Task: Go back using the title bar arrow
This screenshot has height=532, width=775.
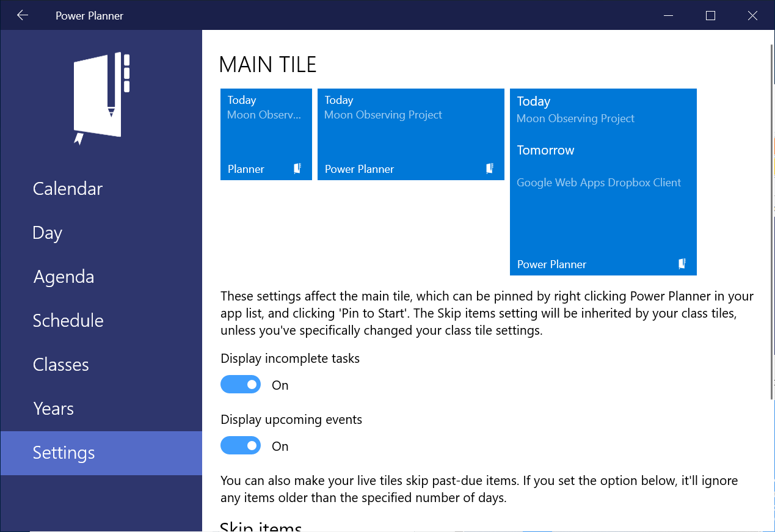Action: [23, 15]
